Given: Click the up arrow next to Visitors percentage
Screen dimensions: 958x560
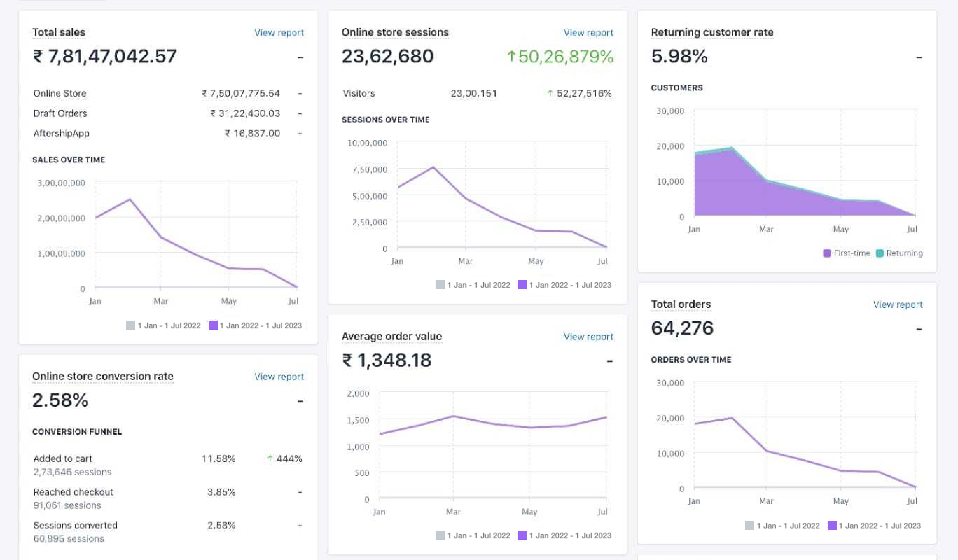Looking at the screenshot, I should (550, 93).
